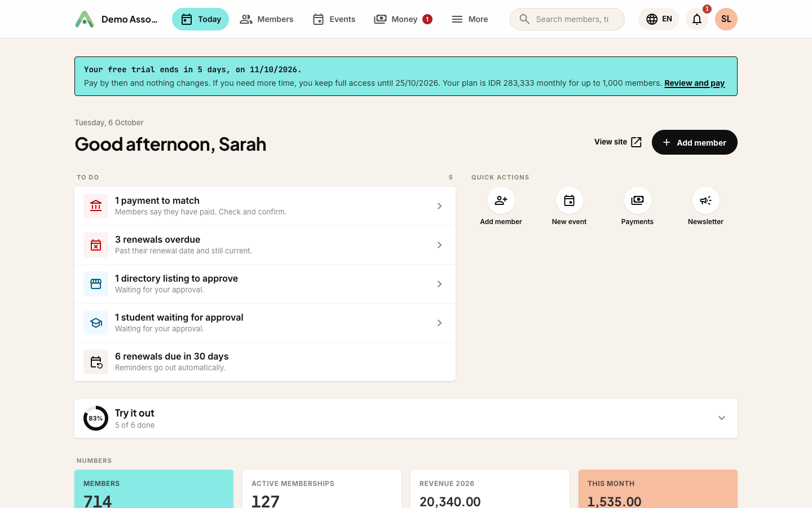Click the search magnifier icon
Viewport: 812px width, 508px height.
coord(524,19)
